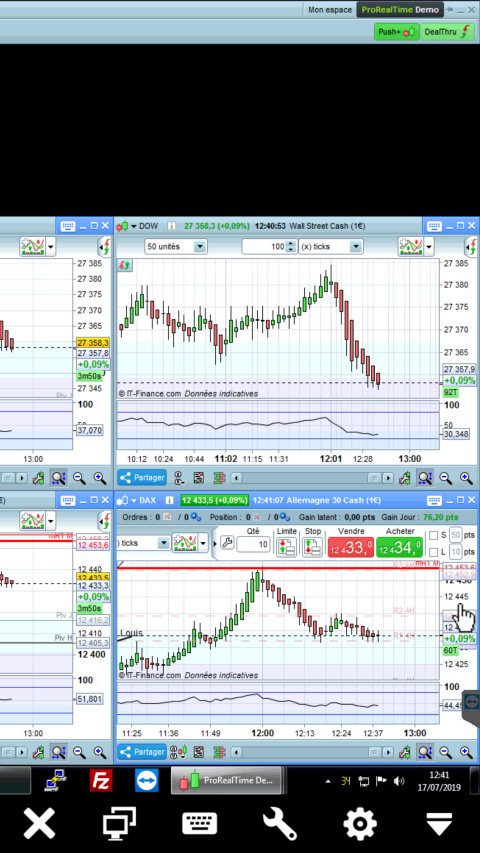Toggle the zoom-vertical magnifier under DAX chart
Viewport: 480px width, 853px height.
tap(424, 752)
